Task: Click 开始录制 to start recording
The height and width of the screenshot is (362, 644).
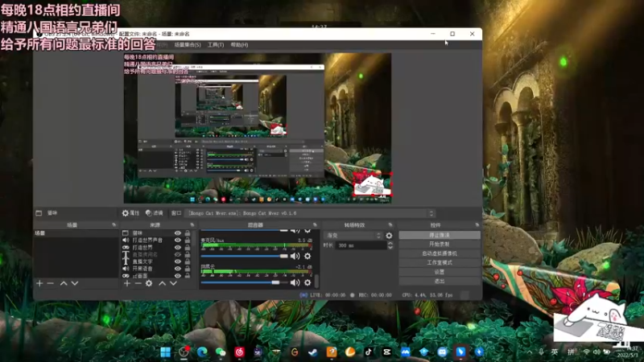Action: coord(440,245)
